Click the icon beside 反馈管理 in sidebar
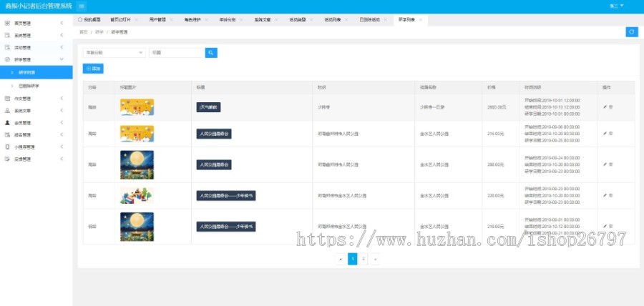644x306 pixels. pos(7,159)
